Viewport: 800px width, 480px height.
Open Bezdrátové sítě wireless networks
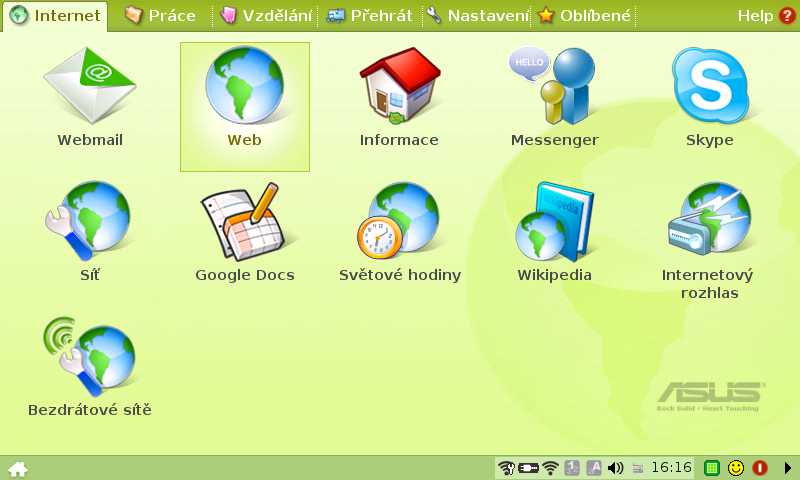[90, 356]
